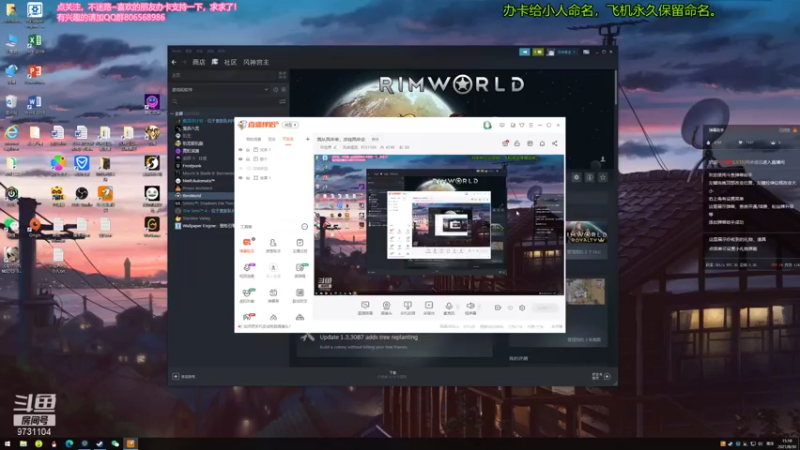Select the phone casting icon in Douyu bottom bar
This screenshot has width=800, height=450.
(407, 307)
